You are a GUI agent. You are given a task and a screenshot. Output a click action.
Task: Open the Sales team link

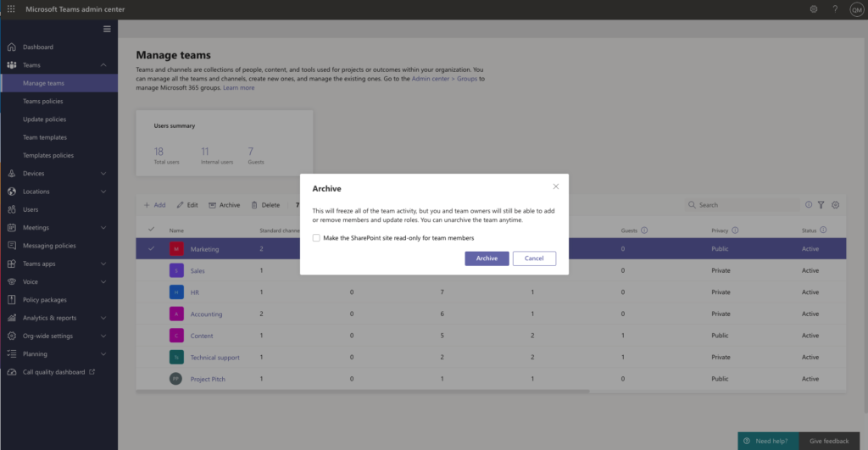(x=198, y=270)
